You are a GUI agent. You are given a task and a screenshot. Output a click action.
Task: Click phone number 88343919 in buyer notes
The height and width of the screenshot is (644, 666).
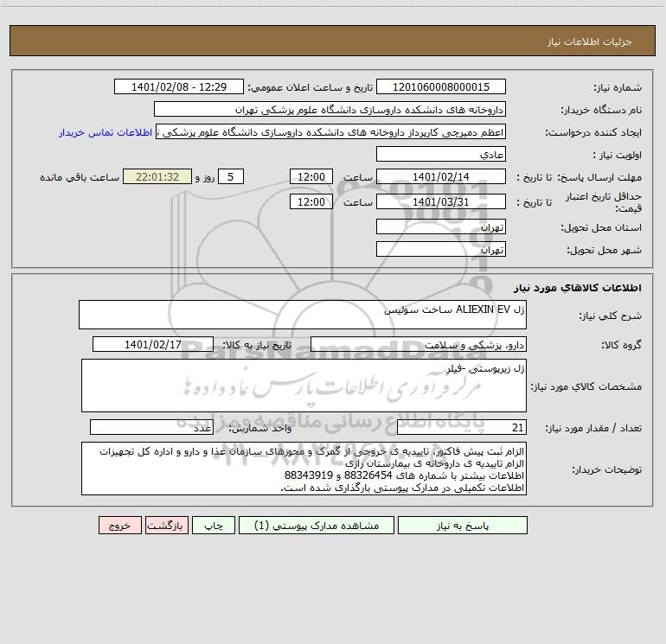(x=309, y=475)
